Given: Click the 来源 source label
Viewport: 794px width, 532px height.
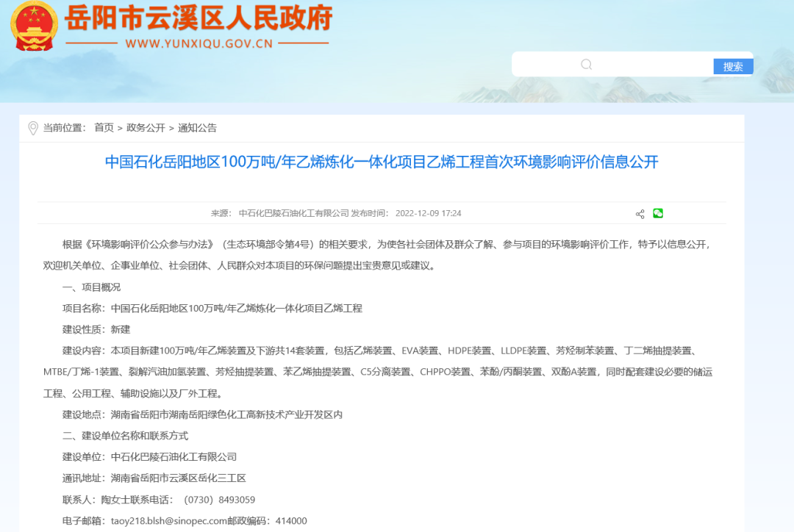Looking at the screenshot, I should (223, 213).
